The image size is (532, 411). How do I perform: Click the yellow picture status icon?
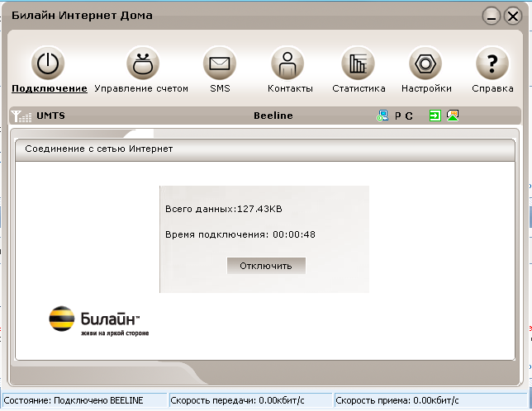[453, 116]
